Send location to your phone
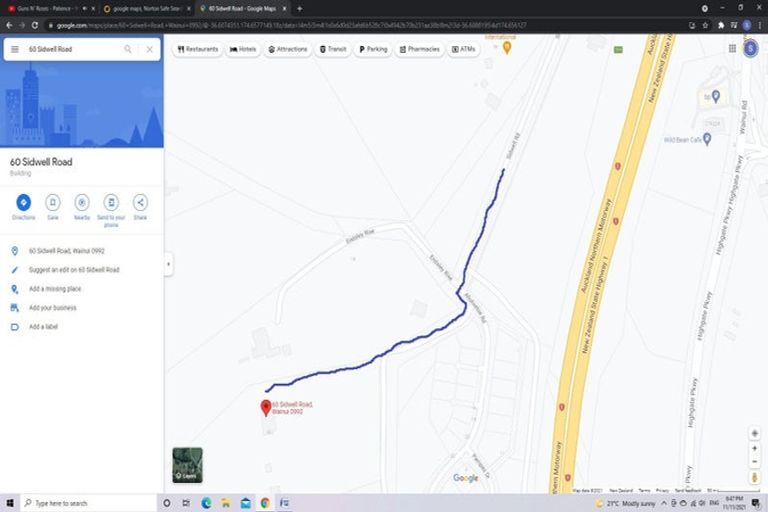Viewport: 768px width, 512px height. pos(111,203)
